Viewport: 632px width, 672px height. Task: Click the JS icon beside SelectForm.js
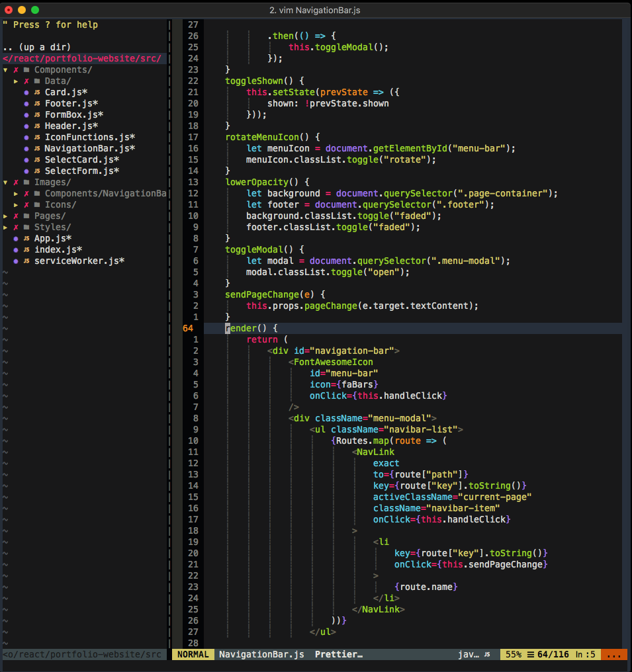(37, 171)
